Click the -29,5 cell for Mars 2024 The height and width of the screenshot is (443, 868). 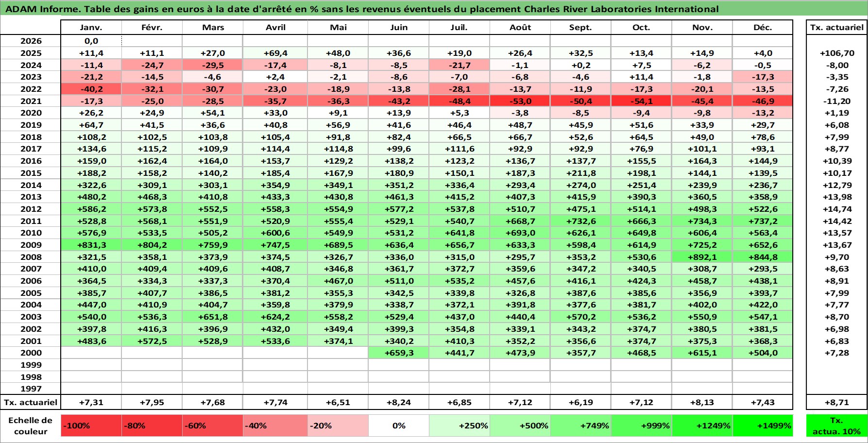[213, 65]
